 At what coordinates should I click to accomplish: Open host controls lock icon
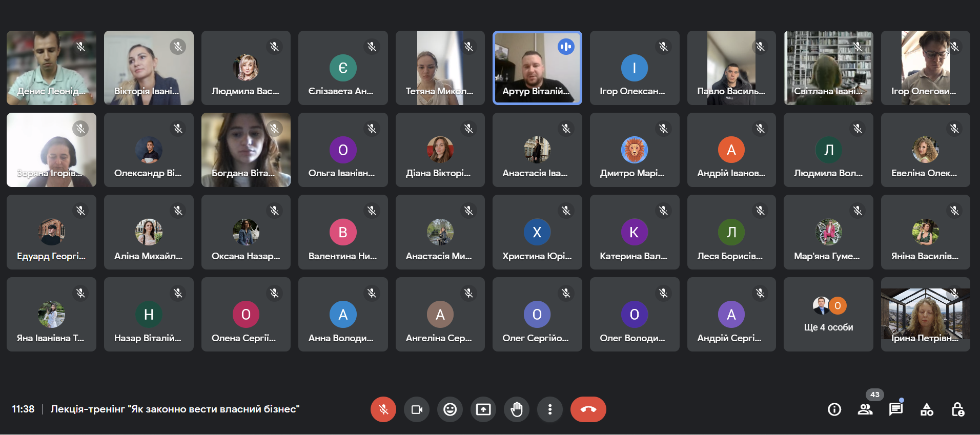tap(957, 409)
